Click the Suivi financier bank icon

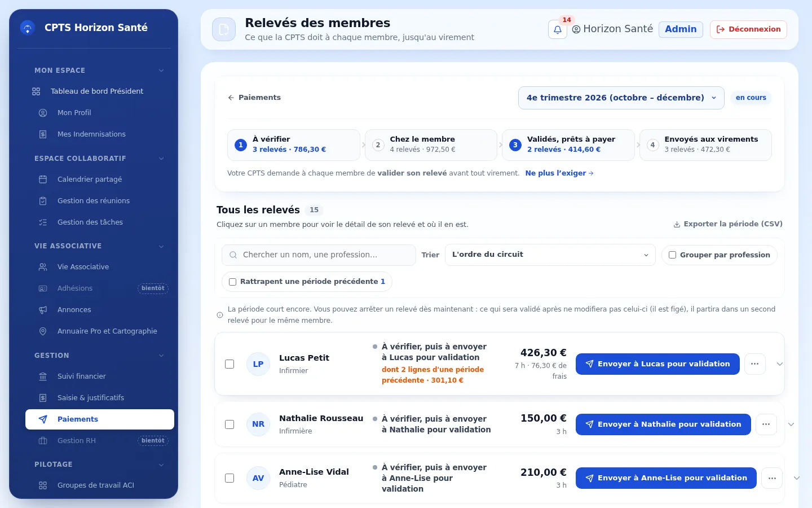click(x=43, y=376)
